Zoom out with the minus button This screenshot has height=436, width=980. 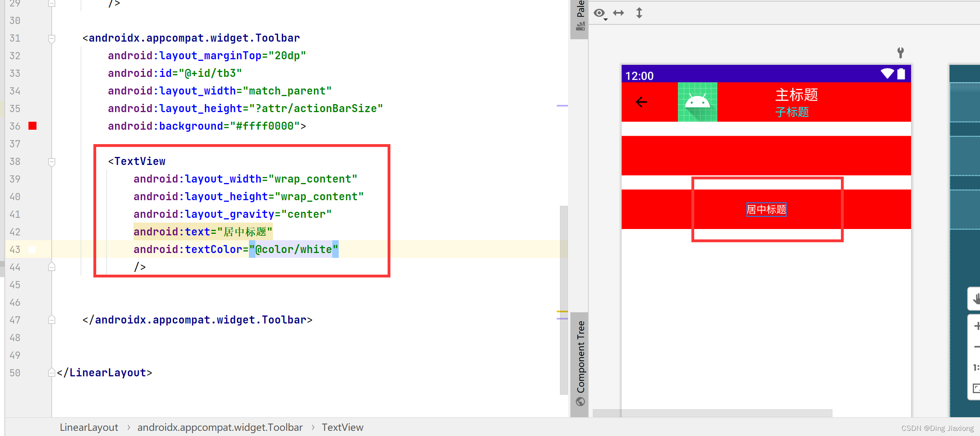(977, 347)
